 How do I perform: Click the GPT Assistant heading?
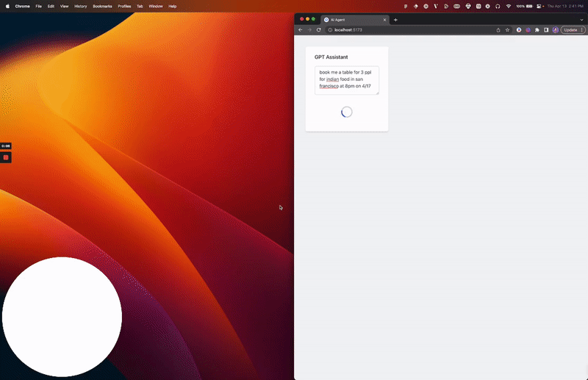(331, 57)
